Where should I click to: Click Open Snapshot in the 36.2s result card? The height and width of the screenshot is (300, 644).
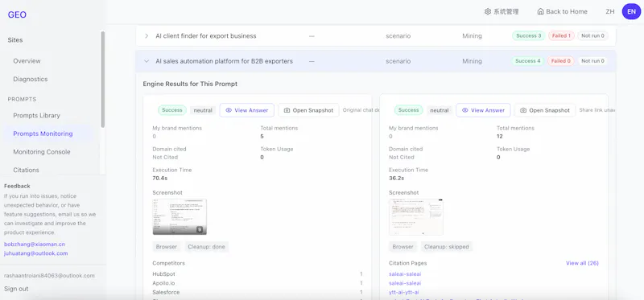[x=545, y=110]
